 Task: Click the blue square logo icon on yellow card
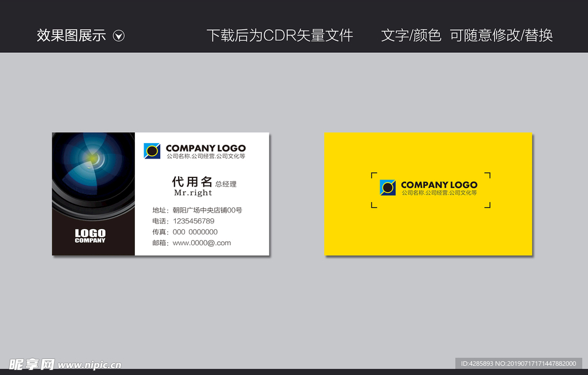pyautogui.click(x=388, y=188)
